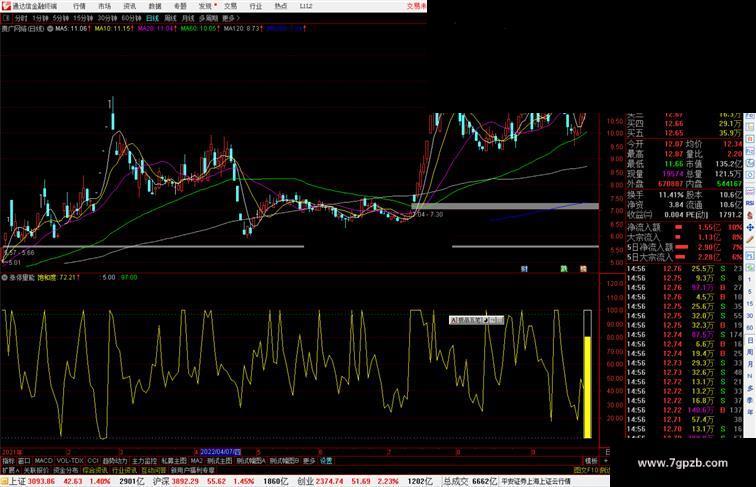Select the 5-minute shortcut in the right toolbar
Screen dimensions: 756x487
click(x=750, y=292)
